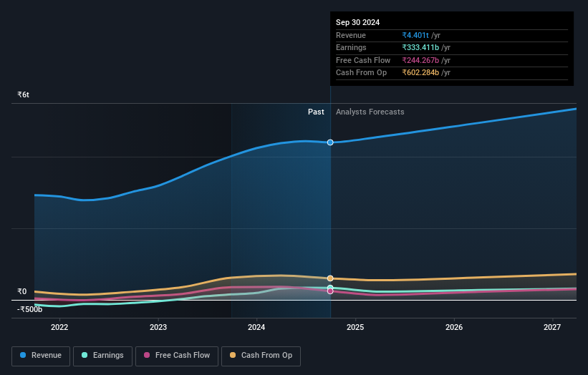The height and width of the screenshot is (375, 588).
Task: Click the 2023 x-axis label
Action: tap(158, 328)
